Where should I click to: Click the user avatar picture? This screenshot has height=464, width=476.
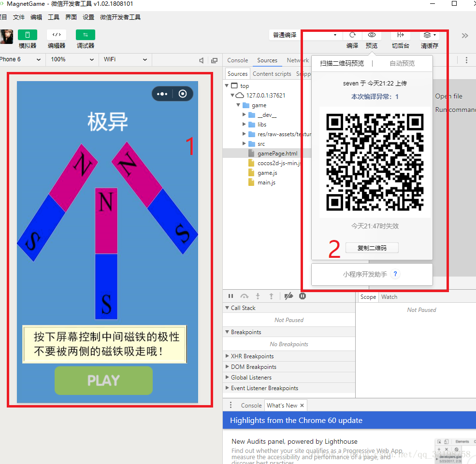coord(6,37)
